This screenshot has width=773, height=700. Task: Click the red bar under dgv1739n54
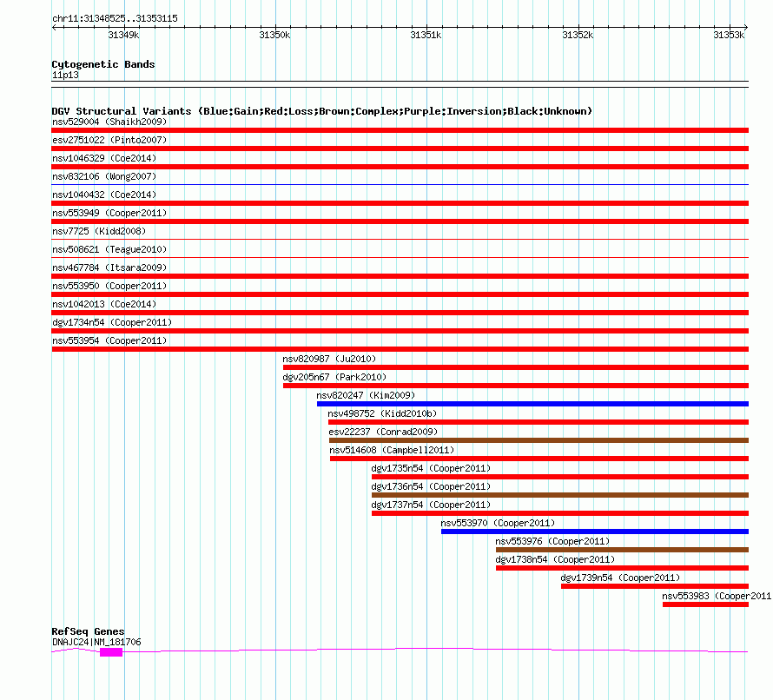tap(655, 586)
